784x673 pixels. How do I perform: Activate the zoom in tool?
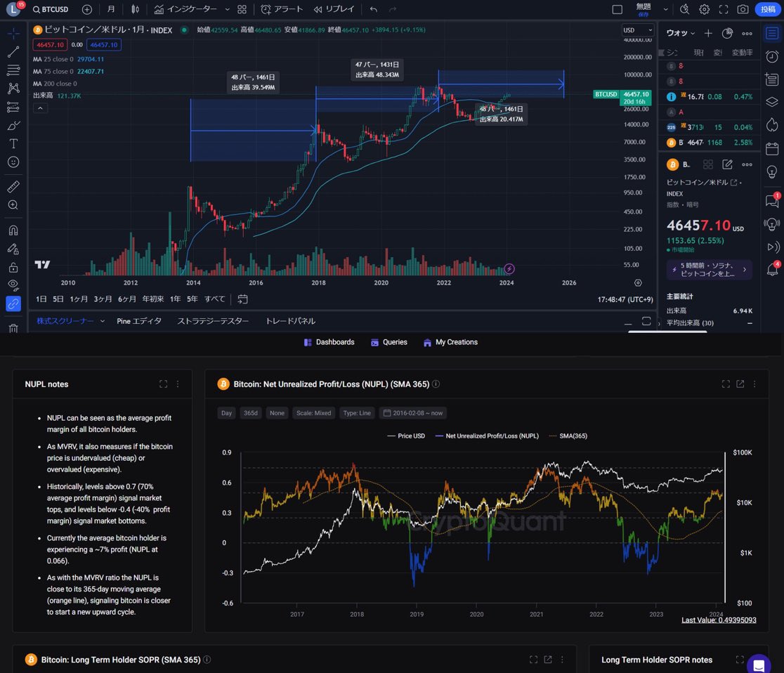[13, 205]
